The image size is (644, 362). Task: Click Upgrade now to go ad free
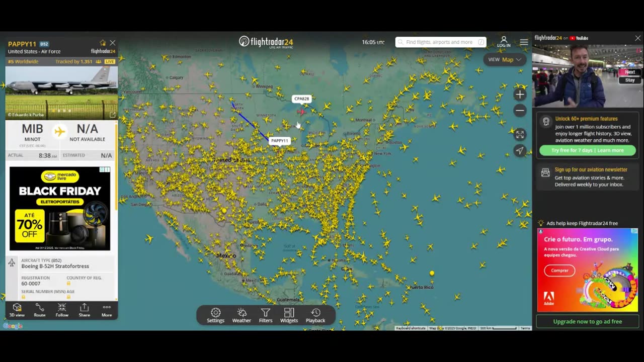(x=588, y=321)
